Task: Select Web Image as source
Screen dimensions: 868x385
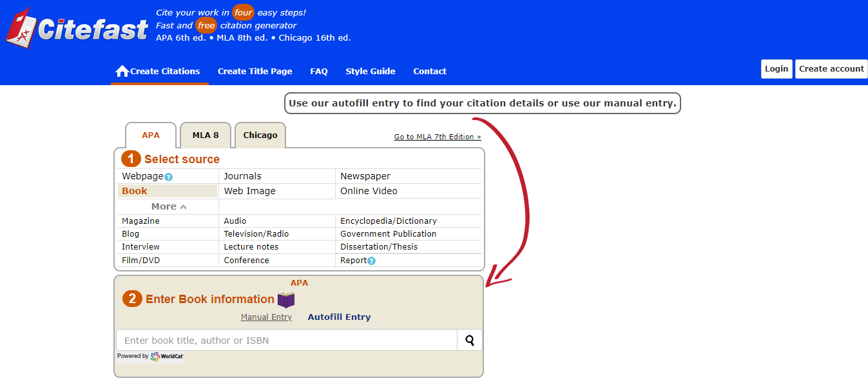Action: (249, 191)
